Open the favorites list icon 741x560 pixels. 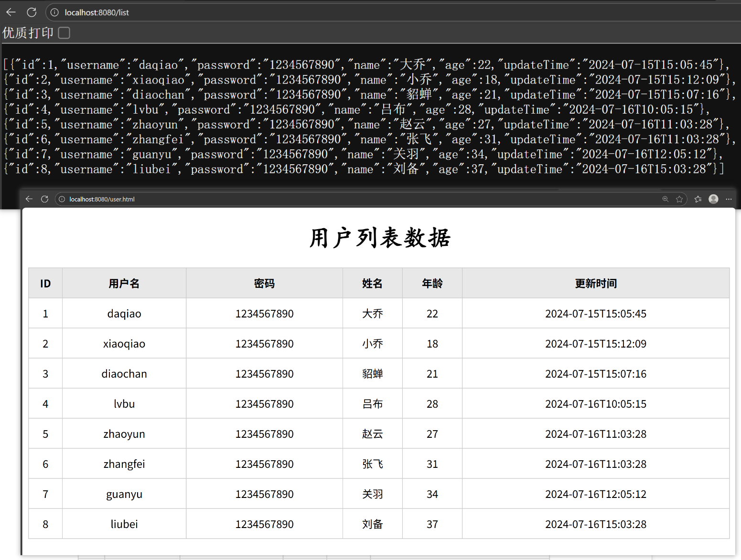[x=698, y=199]
